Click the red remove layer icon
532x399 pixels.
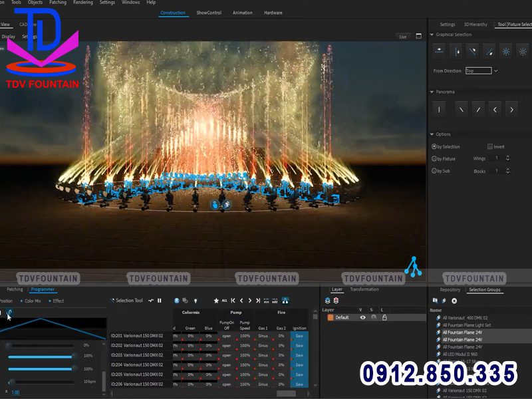[336, 301]
